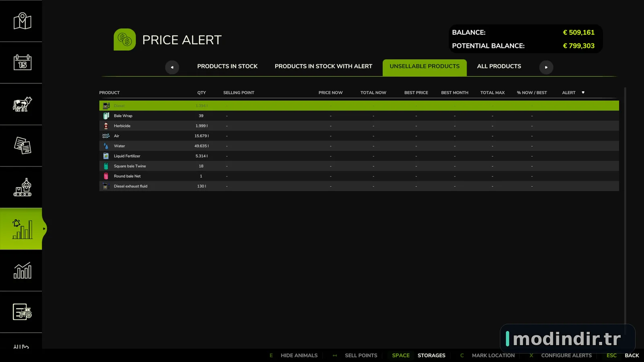The height and width of the screenshot is (362, 644).
Task: Click the Air quantity 15.679 l
Action: (202, 136)
